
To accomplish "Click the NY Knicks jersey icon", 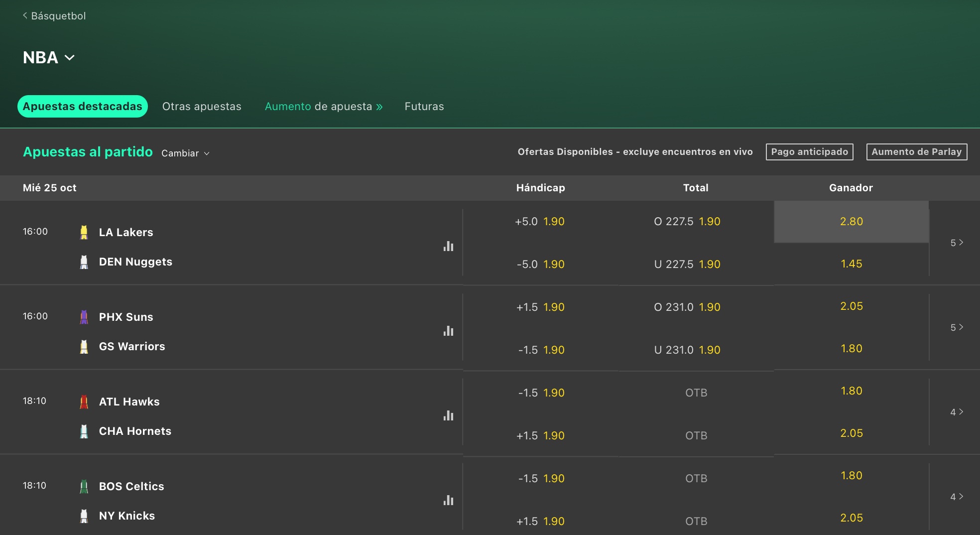I will (x=84, y=516).
